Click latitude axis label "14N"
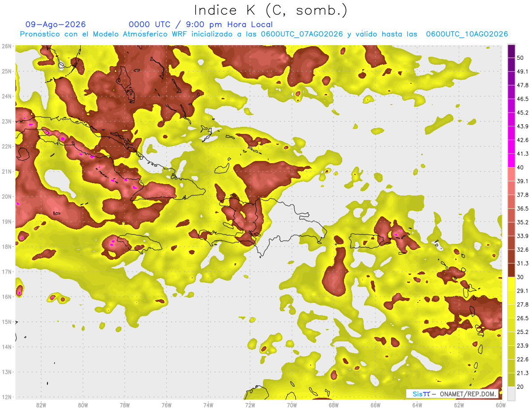The width and height of the screenshot is (532, 411). [6, 347]
